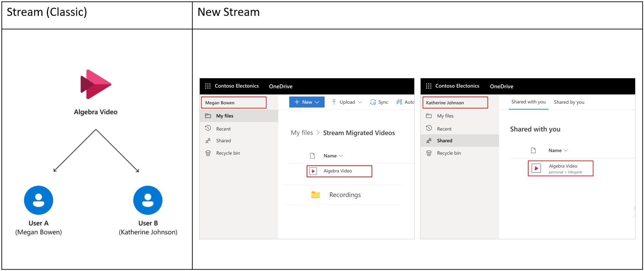Image resolution: width=644 pixels, height=271 pixels.
Task: Open Recycle bin in Megan Bowen's sidebar
Action: click(239, 153)
